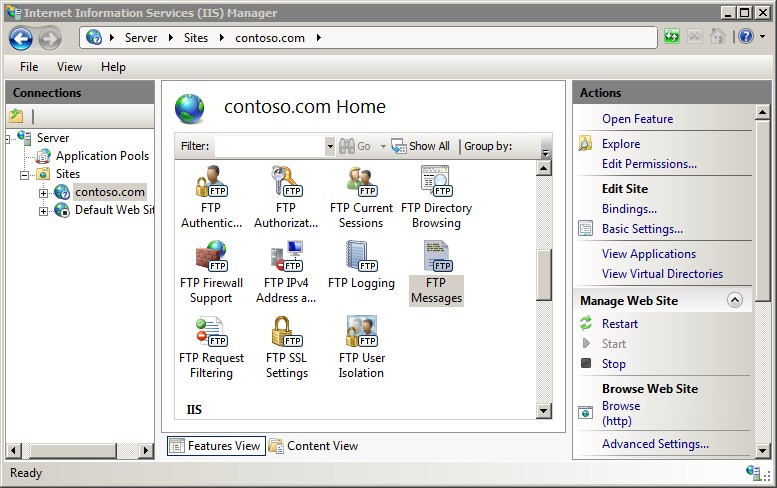The height and width of the screenshot is (488, 777).
Task: Click the Explore folder icon
Action: click(586, 144)
